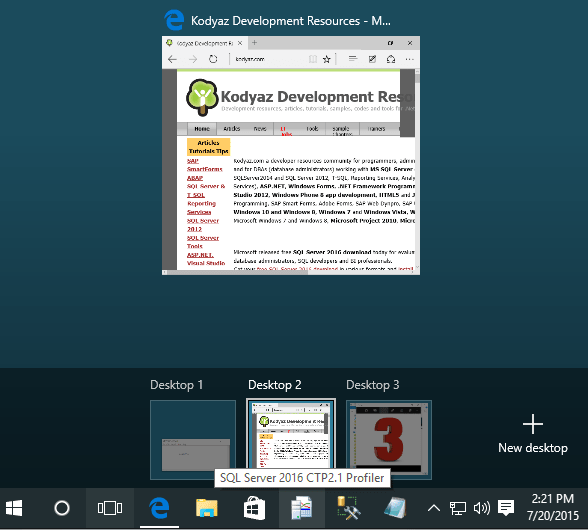The image size is (588, 530).
Task: Toggle the Task View button in taskbar
Action: coord(110,508)
